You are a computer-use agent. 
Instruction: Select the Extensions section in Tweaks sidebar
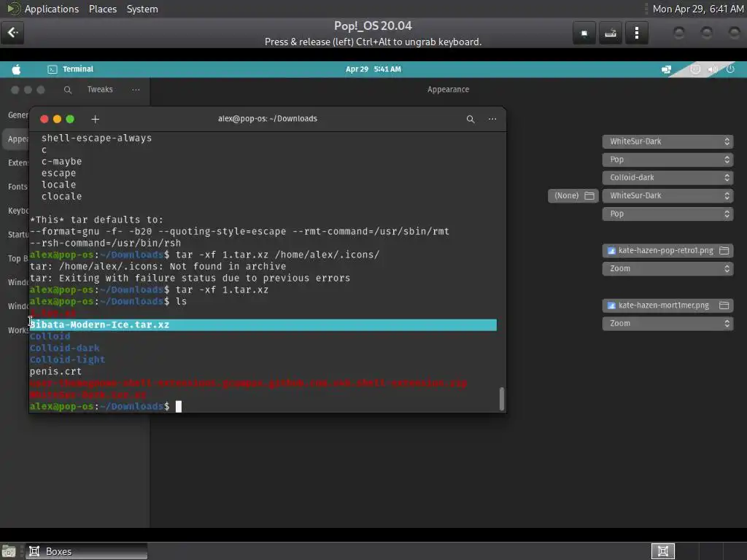[17, 163]
